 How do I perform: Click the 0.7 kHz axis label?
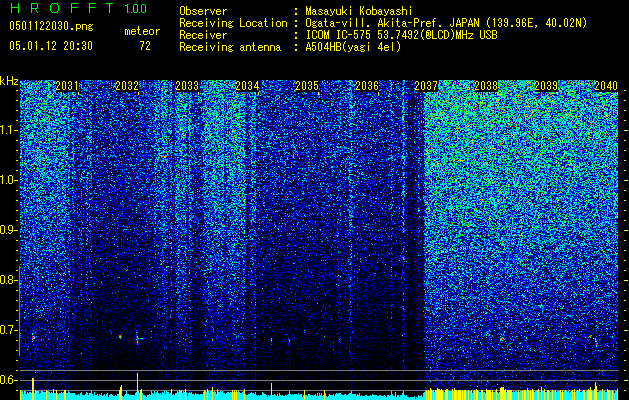[x=9, y=330]
